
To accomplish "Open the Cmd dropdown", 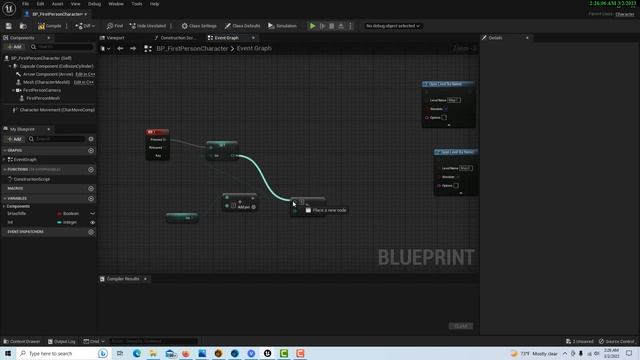I will 94,342.
